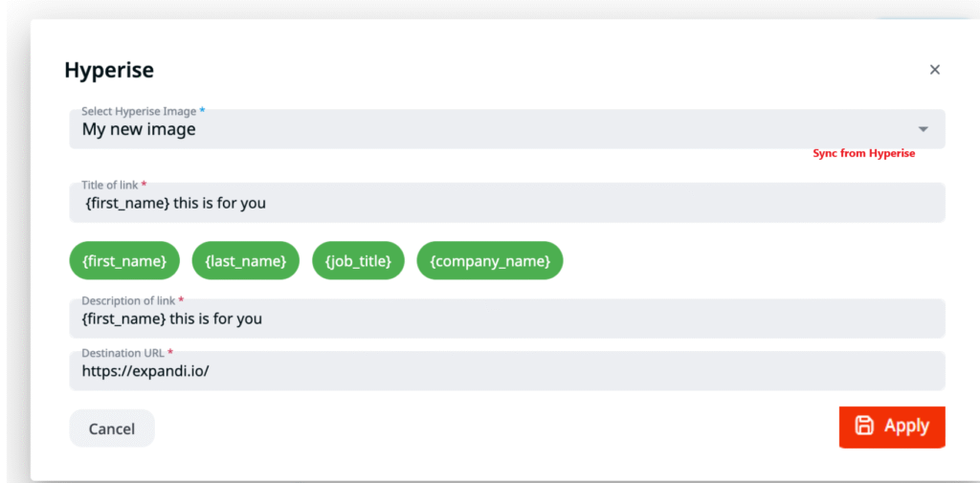Screen dimensions: 980x483
Task: Click the 'Description of link' label text
Action: tap(128, 300)
